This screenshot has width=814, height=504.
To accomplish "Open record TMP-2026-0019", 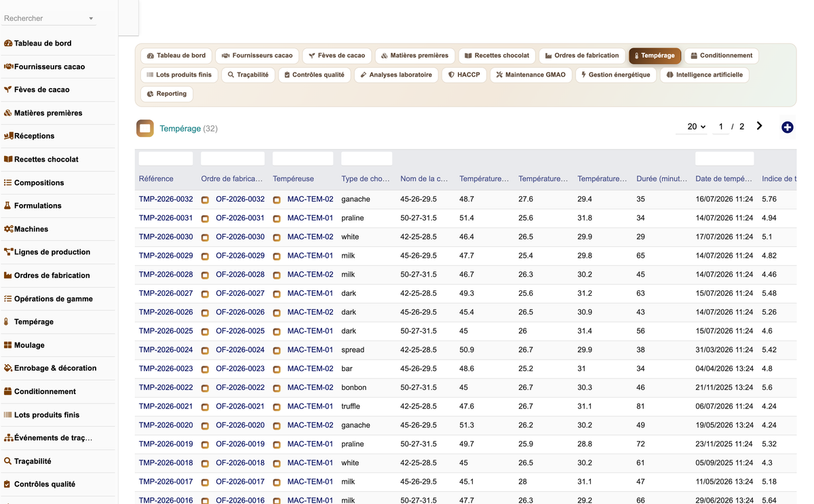I will 166,444.
